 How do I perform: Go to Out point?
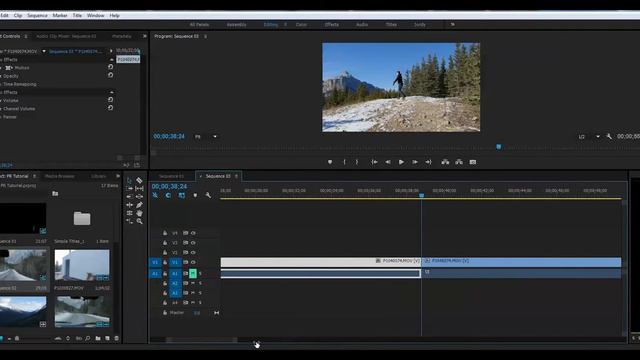[428, 162]
